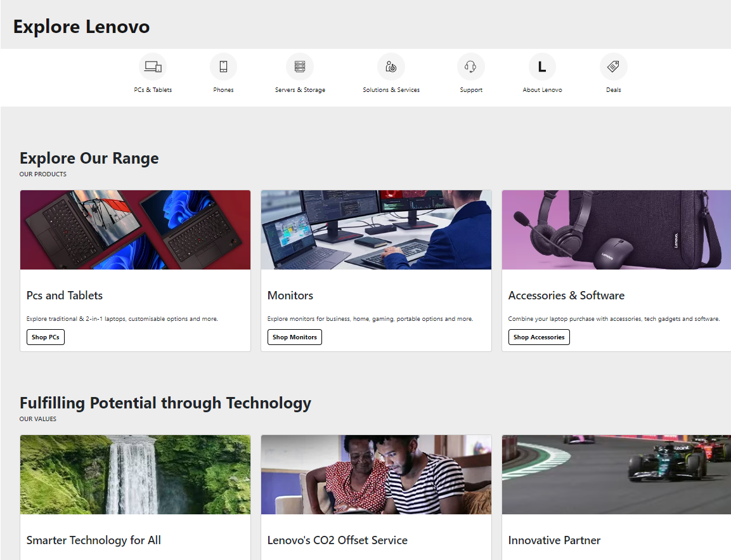Open the Monitors workstation card image
The height and width of the screenshot is (560, 731).
click(x=376, y=230)
